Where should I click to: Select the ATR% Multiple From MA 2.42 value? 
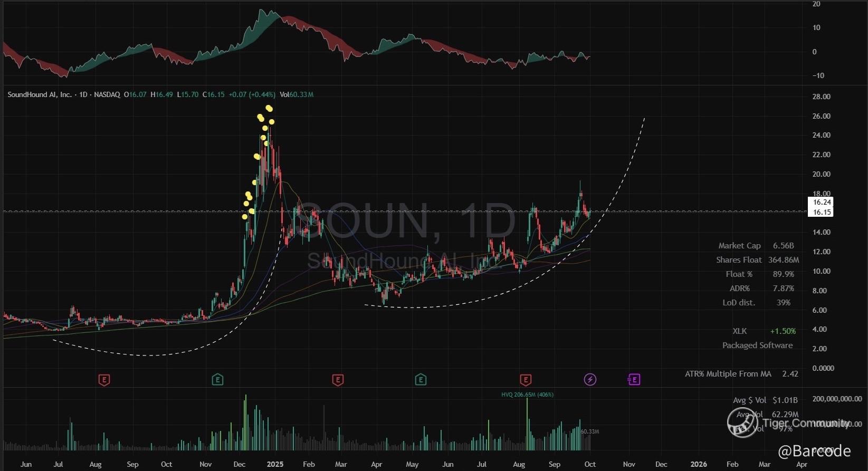pos(790,374)
